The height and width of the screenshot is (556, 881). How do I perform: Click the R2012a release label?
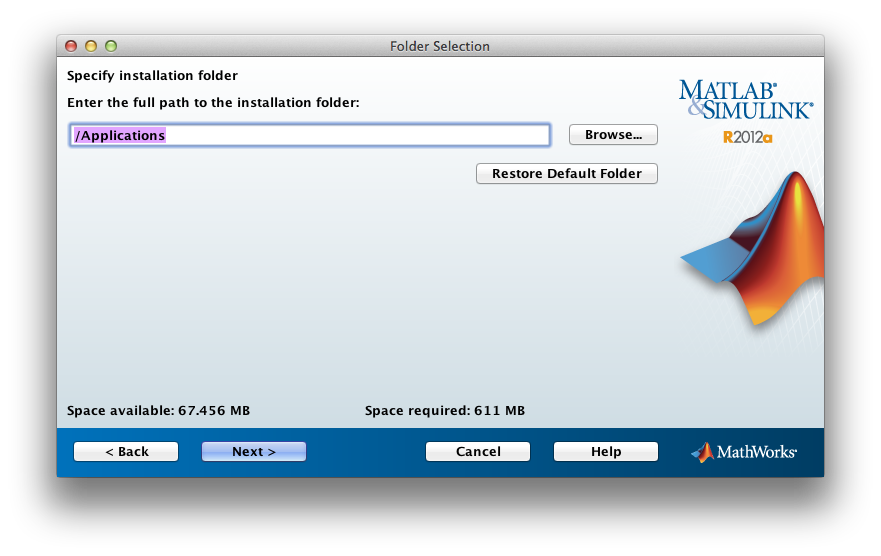(x=747, y=138)
